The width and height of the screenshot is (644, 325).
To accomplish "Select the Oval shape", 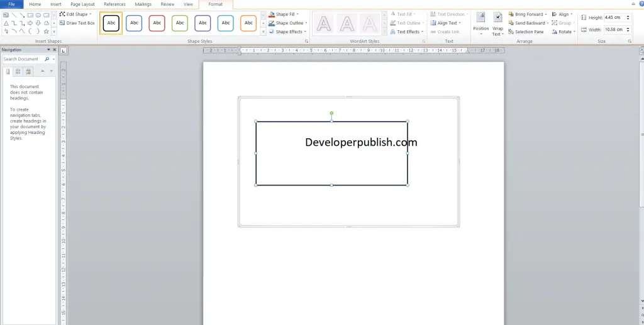I will [x=38, y=15].
